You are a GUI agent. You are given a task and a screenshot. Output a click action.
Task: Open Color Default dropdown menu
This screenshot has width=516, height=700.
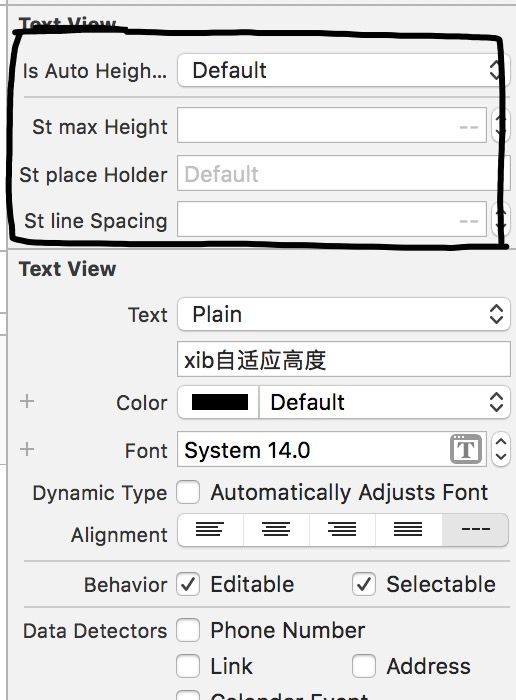384,402
